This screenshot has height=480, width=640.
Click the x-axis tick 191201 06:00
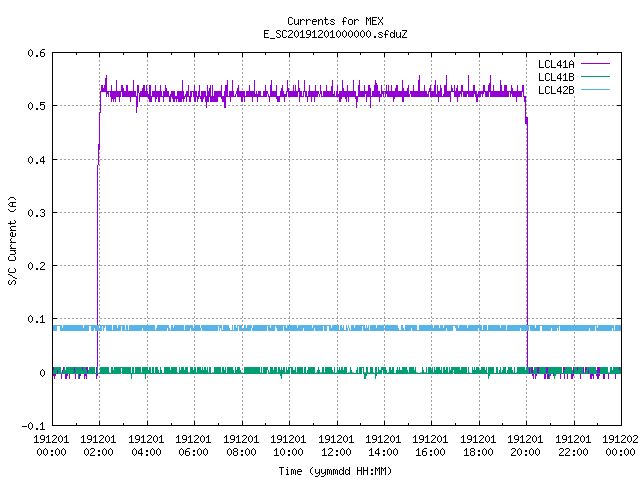(193, 446)
